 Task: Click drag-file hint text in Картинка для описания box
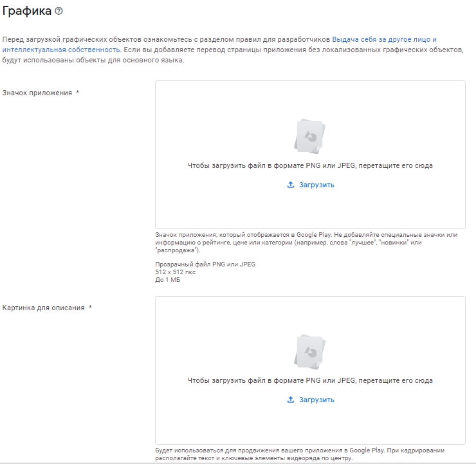(310, 381)
